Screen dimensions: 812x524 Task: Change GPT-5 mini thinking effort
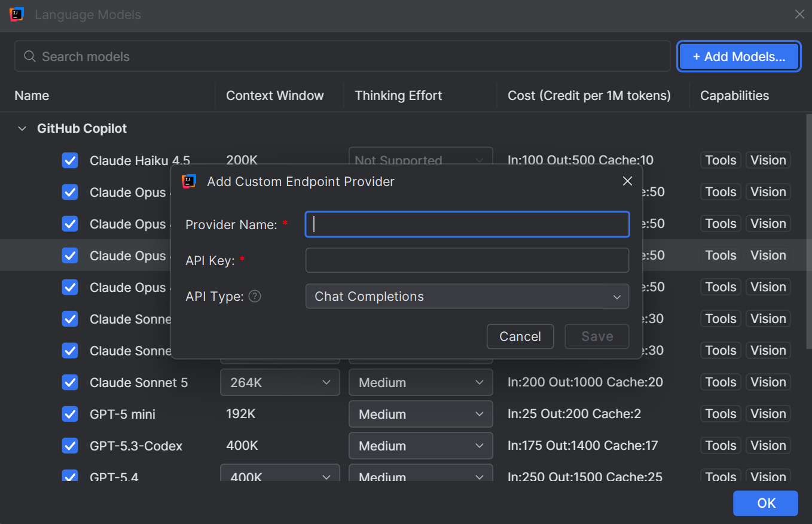(x=421, y=414)
